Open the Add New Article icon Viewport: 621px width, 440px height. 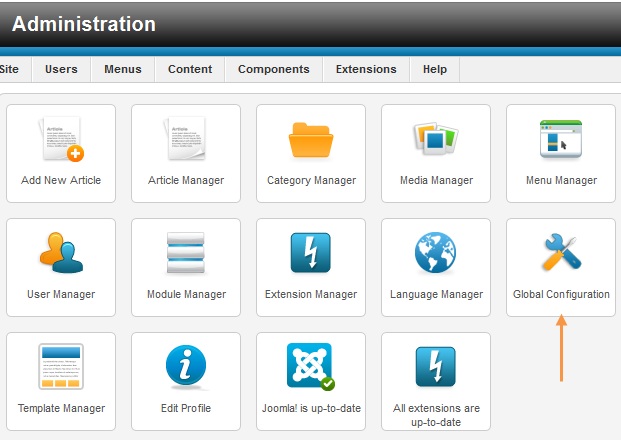pyautogui.click(x=61, y=141)
